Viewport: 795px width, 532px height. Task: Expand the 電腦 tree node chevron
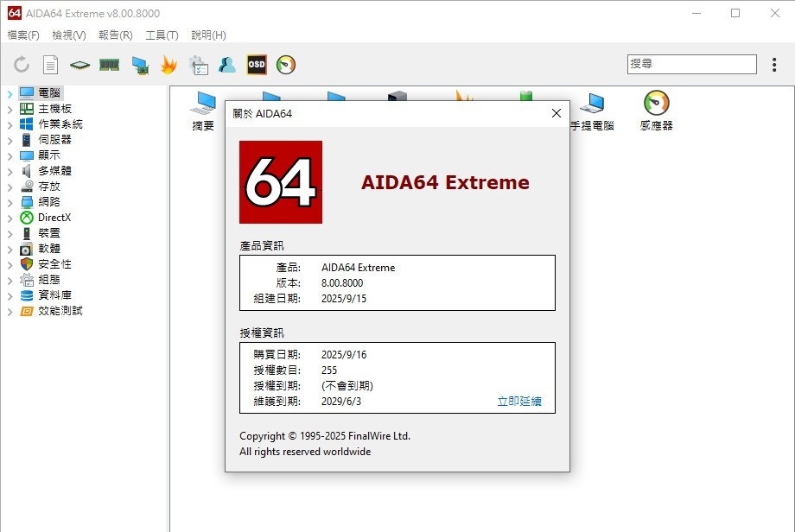point(10,94)
